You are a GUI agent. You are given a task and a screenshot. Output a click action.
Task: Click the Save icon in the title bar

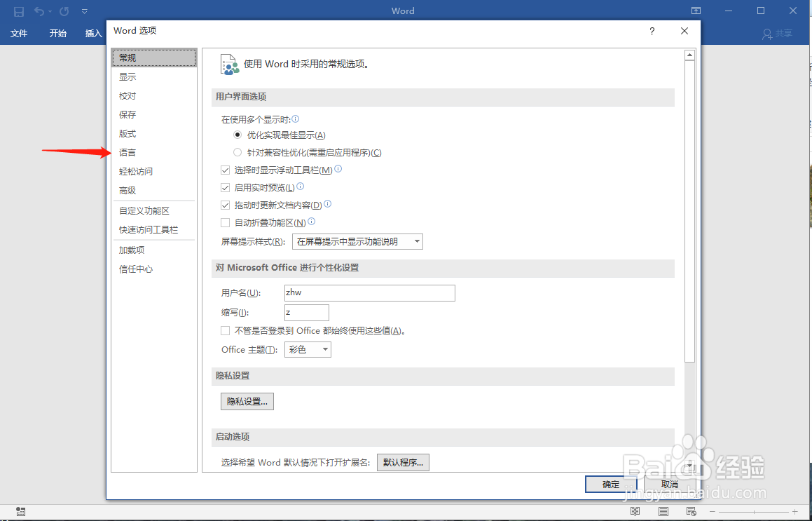coord(19,11)
